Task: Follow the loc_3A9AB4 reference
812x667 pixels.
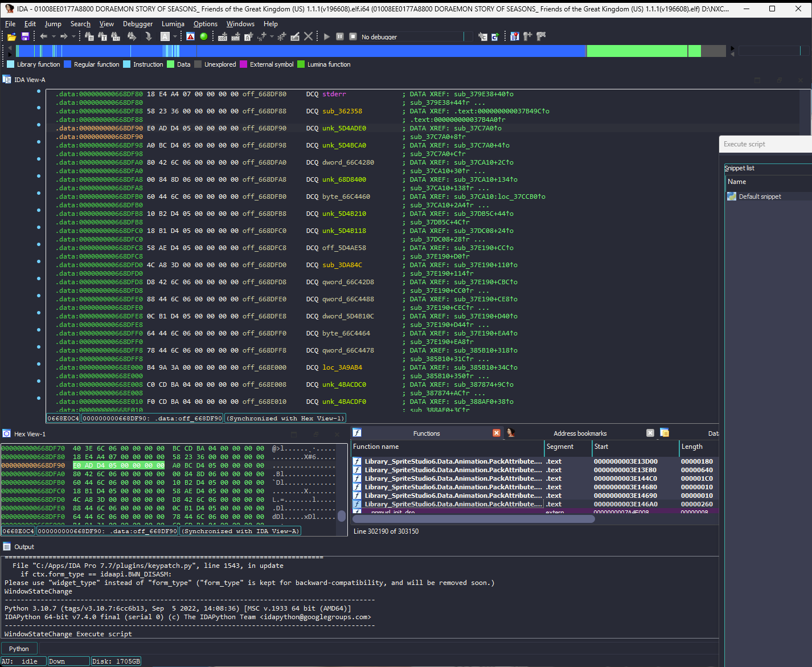Action: 342,367
